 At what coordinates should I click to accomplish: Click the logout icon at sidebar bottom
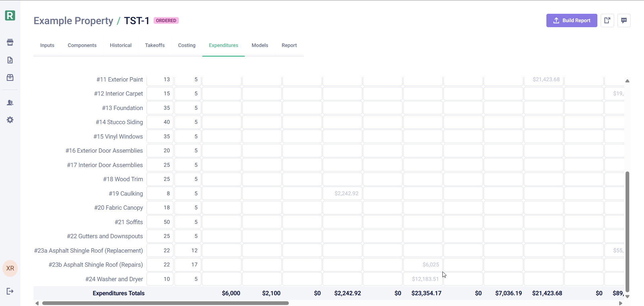tap(10, 291)
